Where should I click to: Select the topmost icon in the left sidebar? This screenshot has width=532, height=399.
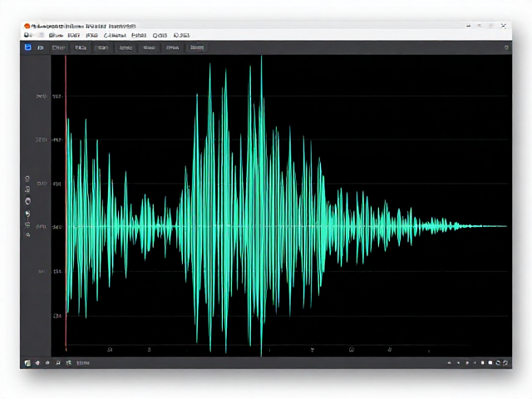27,179
